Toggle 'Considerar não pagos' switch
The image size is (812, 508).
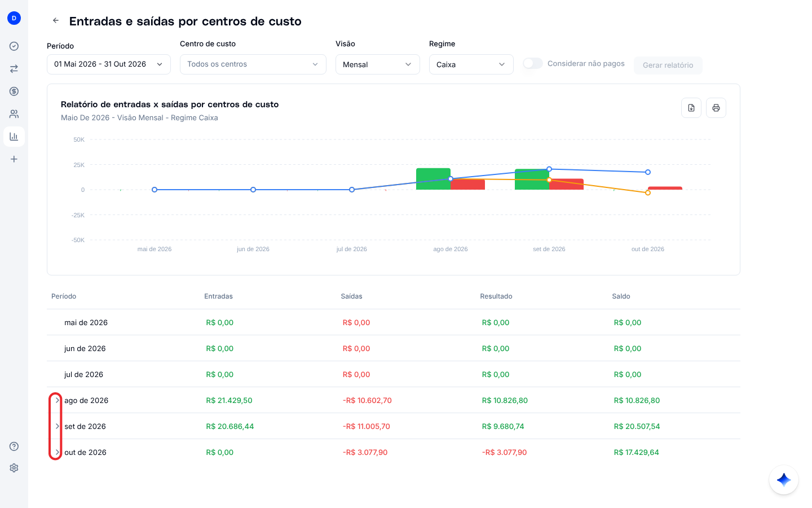[x=533, y=64]
